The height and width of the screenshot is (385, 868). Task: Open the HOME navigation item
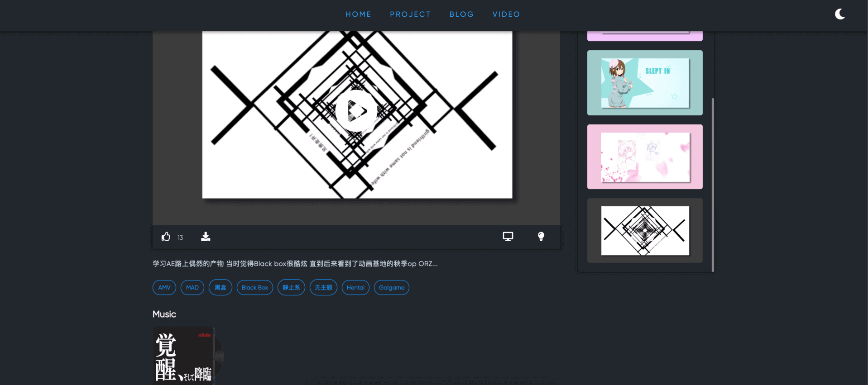358,14
